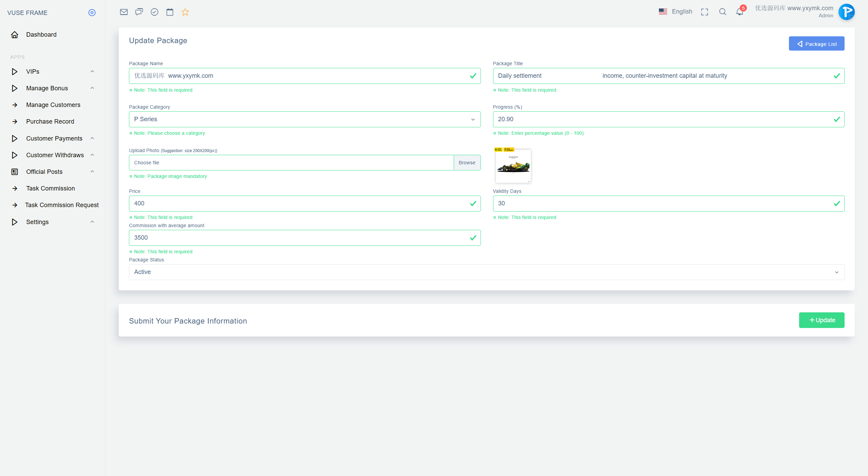
Task: Go to Dashboard menu item
Action: 41,35
